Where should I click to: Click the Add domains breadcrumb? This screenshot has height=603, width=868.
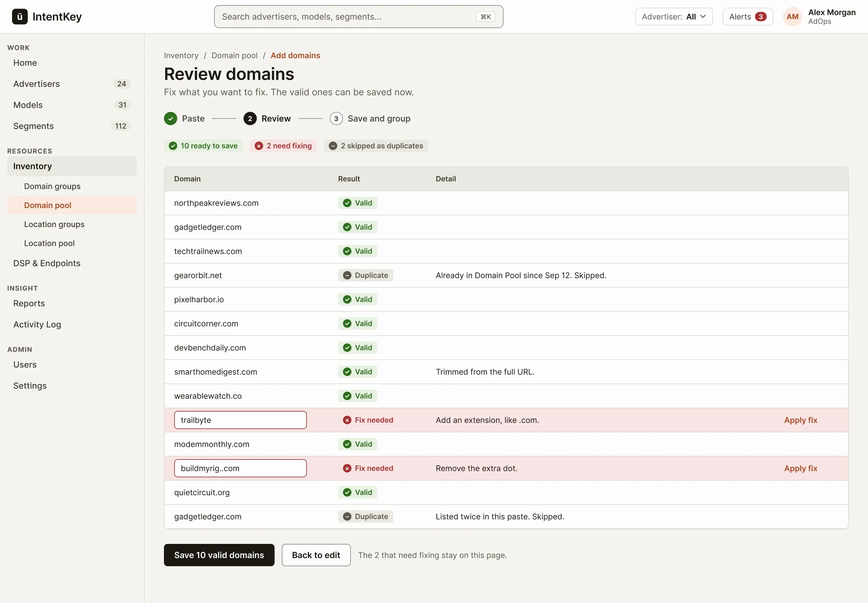pos(295,55)
